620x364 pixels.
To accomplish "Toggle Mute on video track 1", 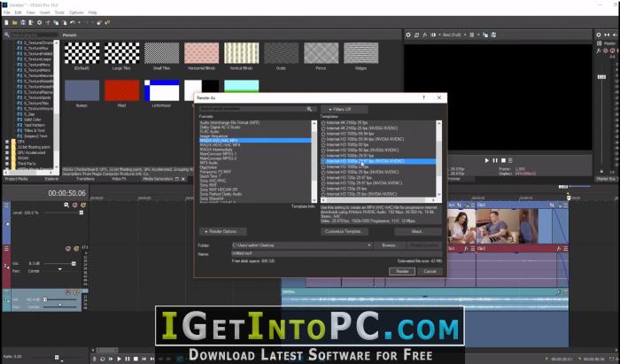I will pyautogui.click(x=74, y=205).
